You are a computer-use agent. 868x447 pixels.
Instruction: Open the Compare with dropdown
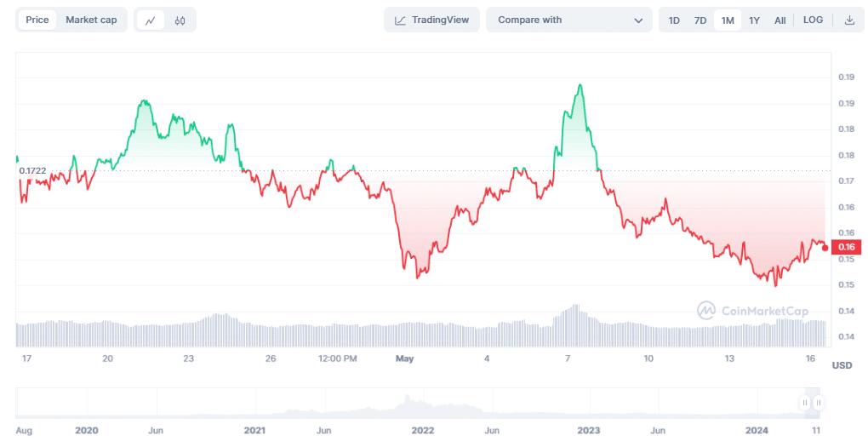[568, 20]
